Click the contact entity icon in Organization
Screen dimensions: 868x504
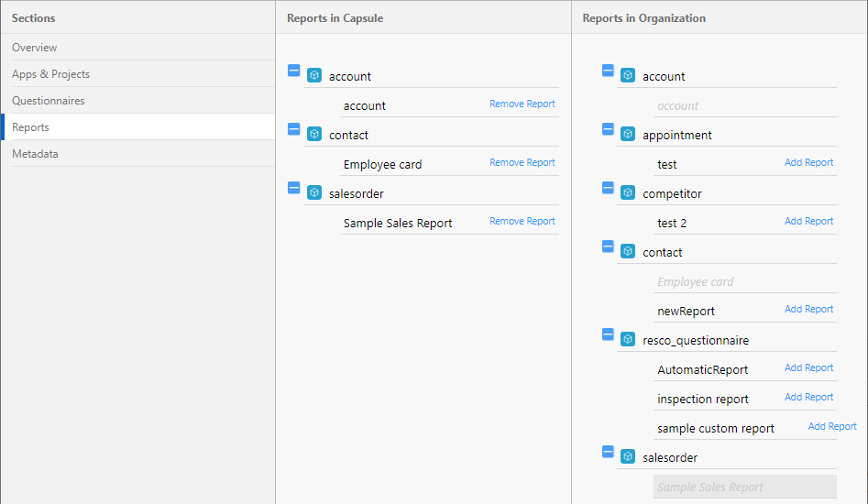click(x=627, y=252)
